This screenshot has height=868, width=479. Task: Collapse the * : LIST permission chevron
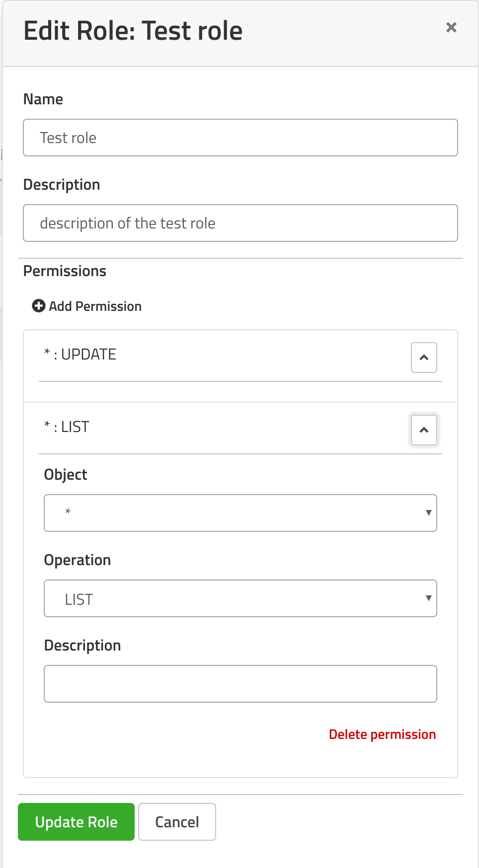tap(424, 430)
